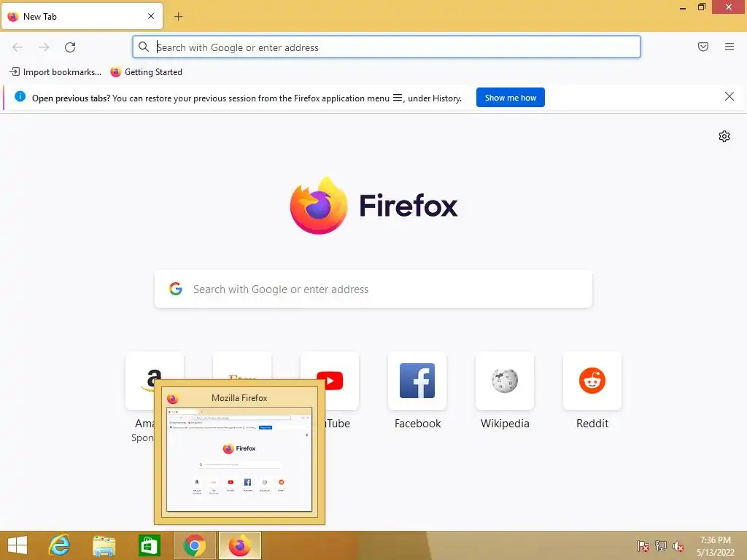Restore down the Firefox window
Image resolution: width=747 pixels, height=560 pixels.
coord(702,7)
